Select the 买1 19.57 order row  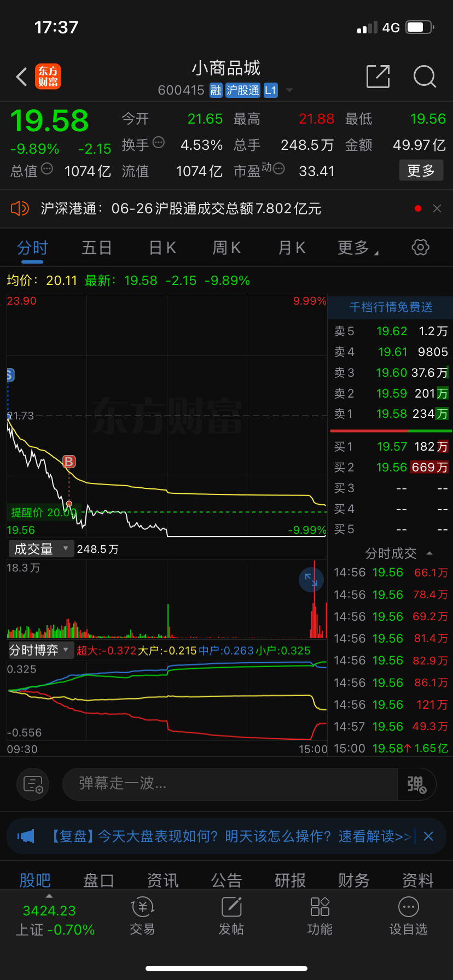(391, 447)
